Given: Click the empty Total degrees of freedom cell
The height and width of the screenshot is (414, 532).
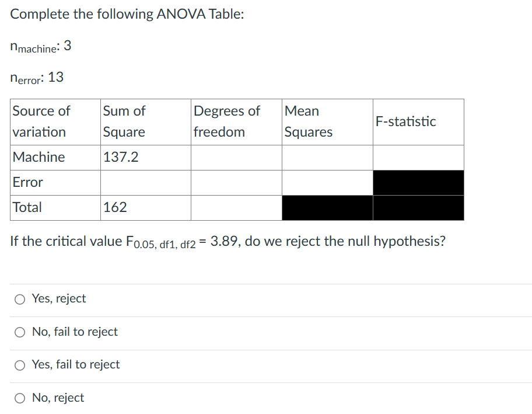Looking at the screenshot, I should pyautogui.click(x=236, y=207).
